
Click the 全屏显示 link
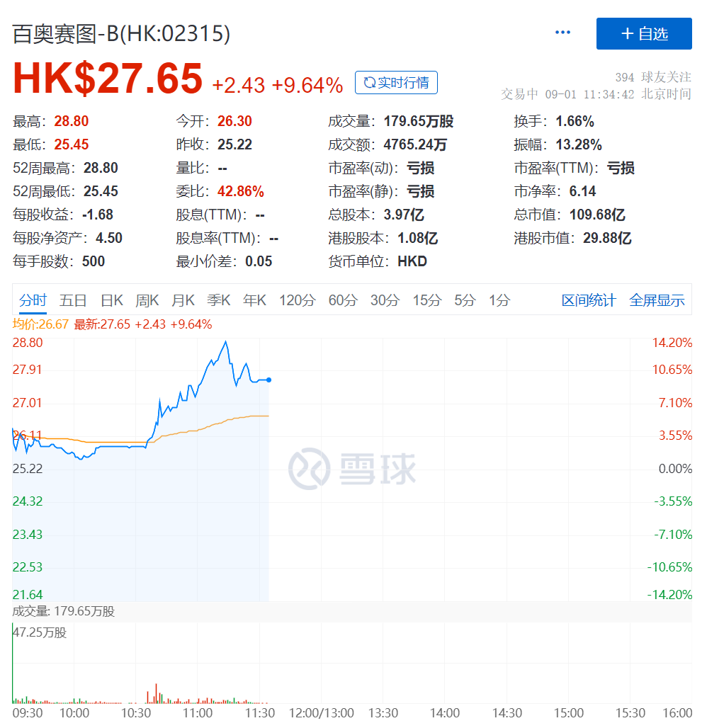point(657,300)
